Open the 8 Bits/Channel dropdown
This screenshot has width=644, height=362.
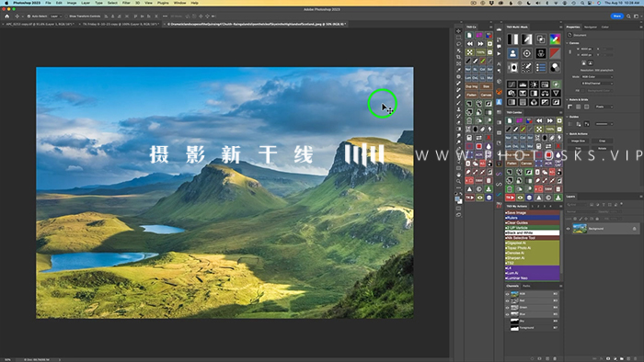coord(597,84)
